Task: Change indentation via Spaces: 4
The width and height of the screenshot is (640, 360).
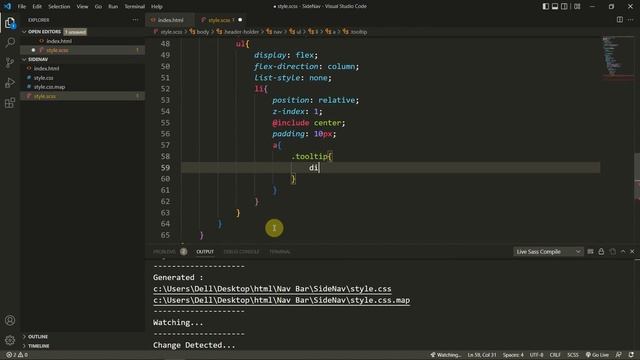Action: 513,355
